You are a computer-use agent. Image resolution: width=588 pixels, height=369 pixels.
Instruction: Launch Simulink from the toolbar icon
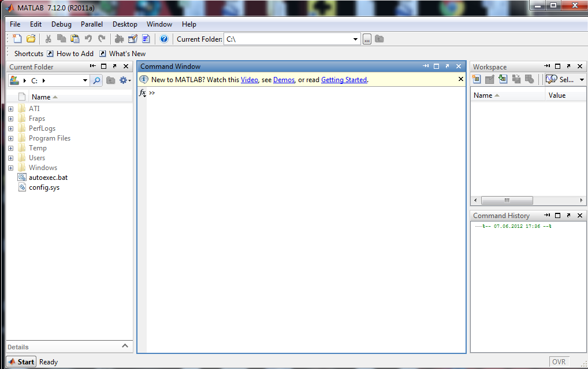point(119,39)
